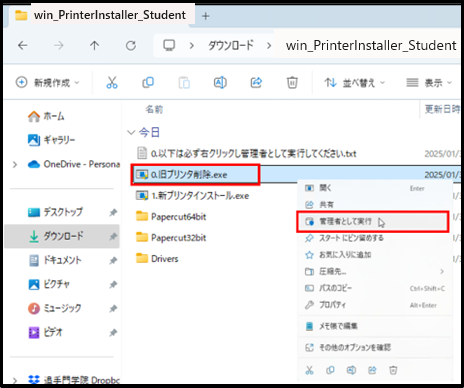The image size is (464, 388).
Task: Go up one folder level with up arrow
Action: pos(94,45)
